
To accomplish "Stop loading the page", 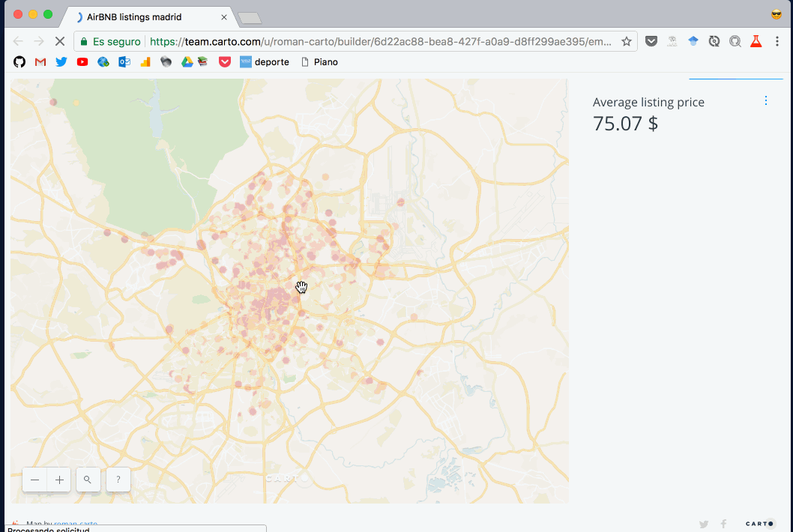I will 60,41.
